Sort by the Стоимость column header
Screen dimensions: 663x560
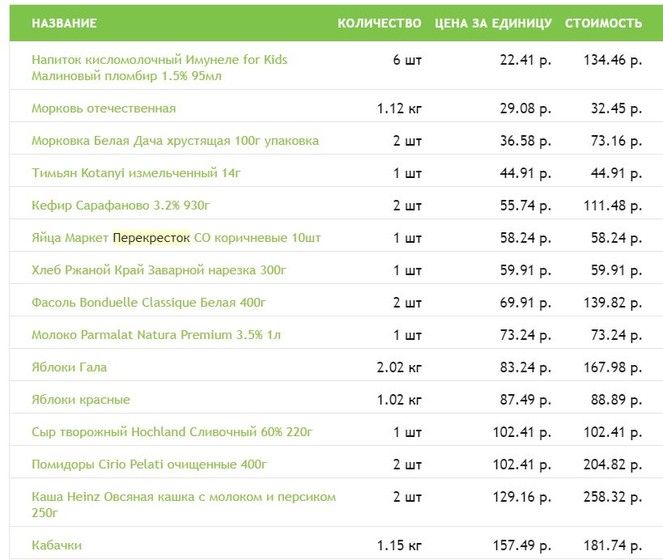coord(603,23)
